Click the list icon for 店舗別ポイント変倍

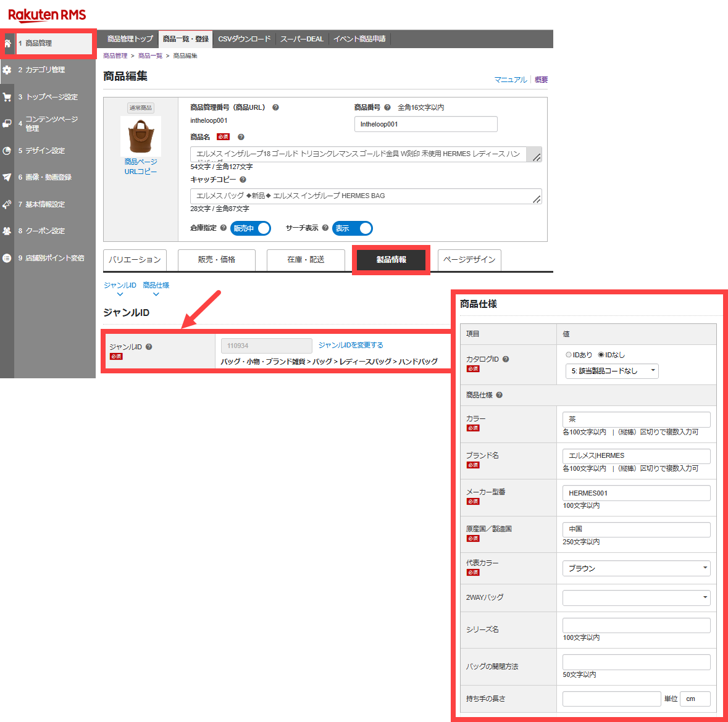pos(7,258)
